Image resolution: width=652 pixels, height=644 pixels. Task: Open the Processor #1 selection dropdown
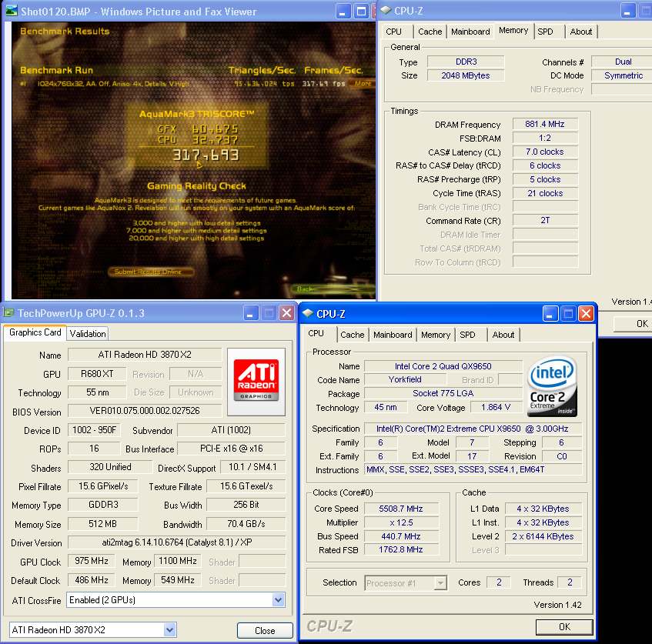tap(440, 583)
